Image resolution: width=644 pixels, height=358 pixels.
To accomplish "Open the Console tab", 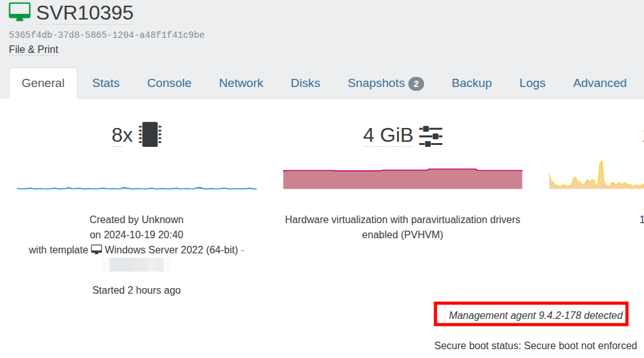I will pos(169,83).
